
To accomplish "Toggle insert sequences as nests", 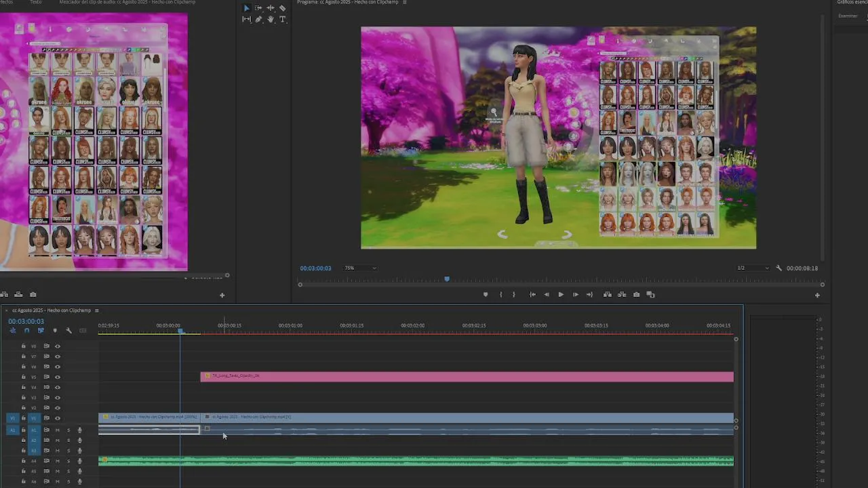I will (x=12, y=331).
